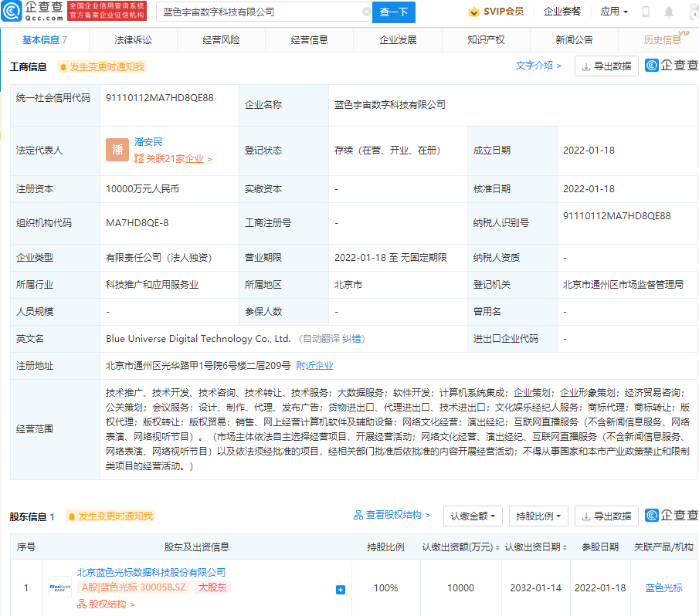Switch to the 知识产权 tab
The width and height of the screenshot is (699, 616).
[x=487, y=39]
